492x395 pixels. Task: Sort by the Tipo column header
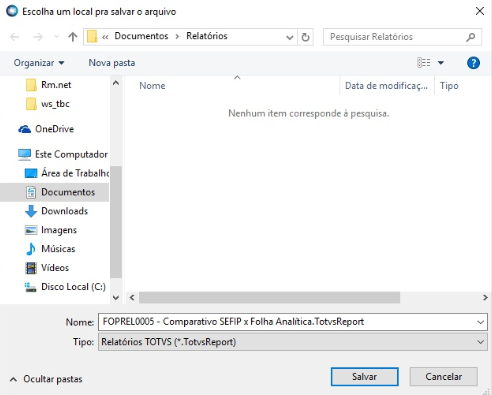[449, 86]
